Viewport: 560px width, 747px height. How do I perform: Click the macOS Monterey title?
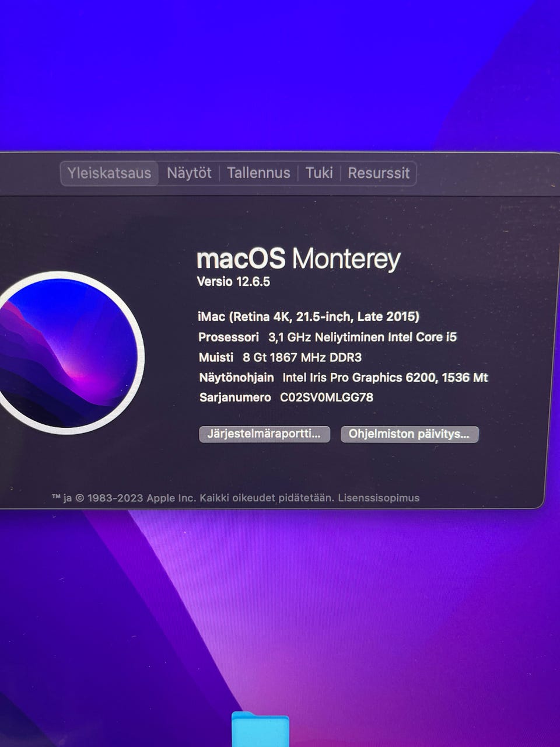click(x=299, y=258)
